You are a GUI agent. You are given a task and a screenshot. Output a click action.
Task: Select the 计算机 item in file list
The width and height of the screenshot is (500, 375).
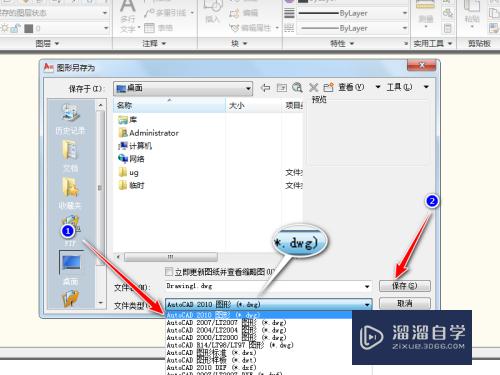135,146
